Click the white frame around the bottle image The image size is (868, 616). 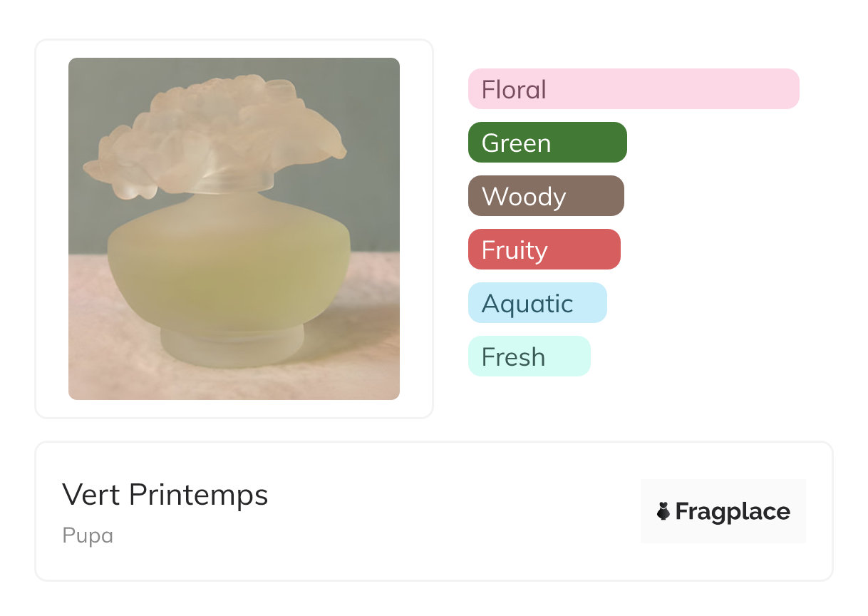[x=53, y=228]
